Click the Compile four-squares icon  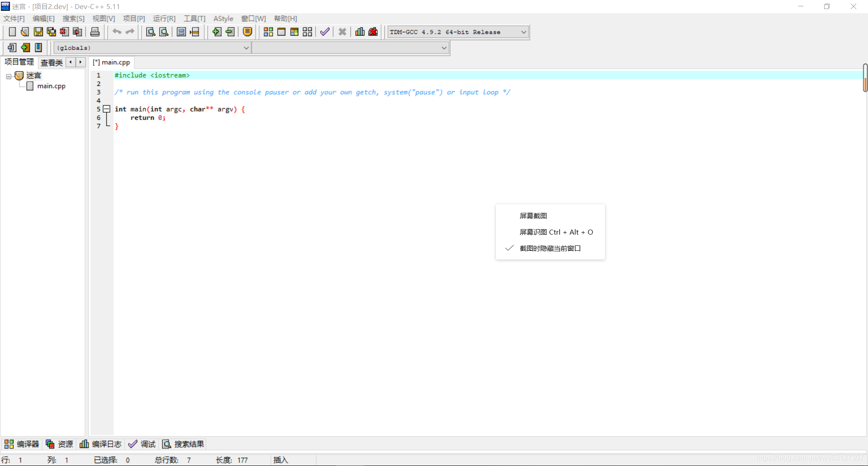[269, 32]
